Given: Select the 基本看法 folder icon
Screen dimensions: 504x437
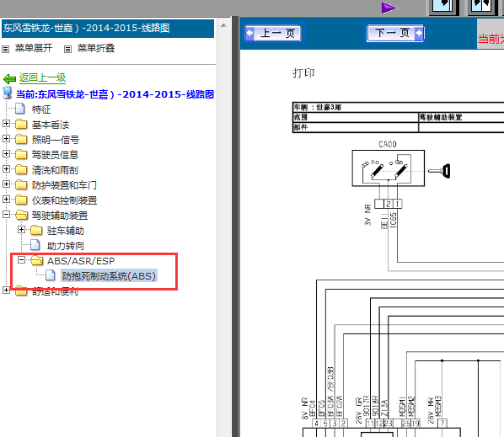Looking at the screenshot, I should [x=21, y=125].
